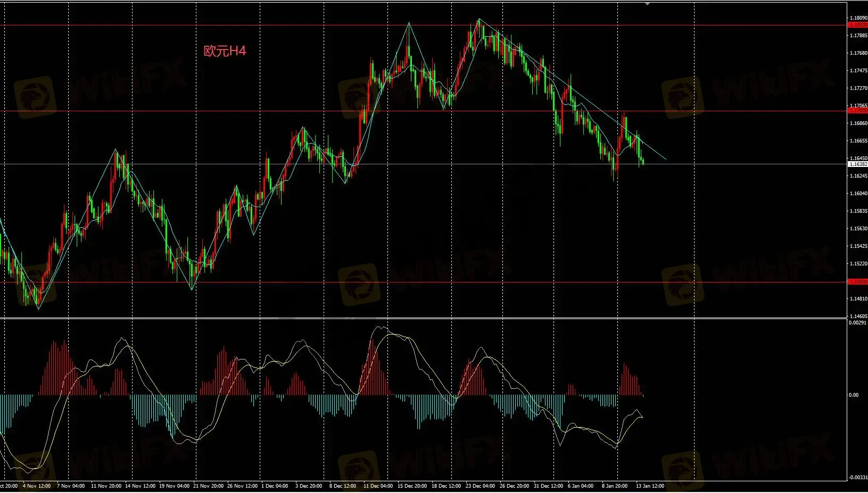The height and width of the screenshot is (493, 868).
Task: Click the 3 Dec 20:00 time label
Action: click(x=309, y=486)
